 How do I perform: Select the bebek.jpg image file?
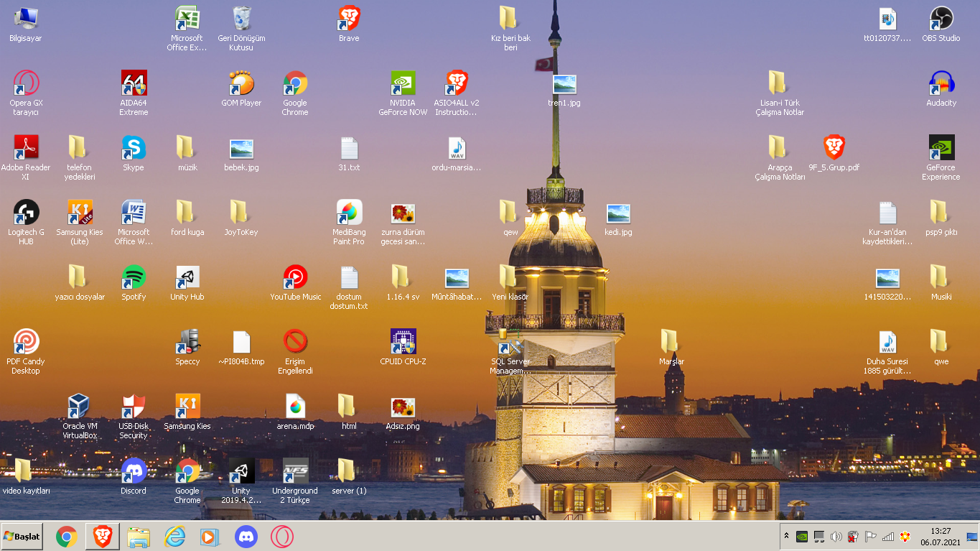pyautogui.click(x=241, y=149)
